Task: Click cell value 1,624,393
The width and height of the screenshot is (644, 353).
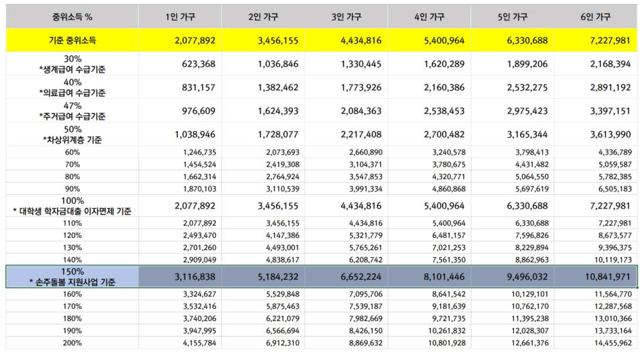Action: tap(278, 111)
